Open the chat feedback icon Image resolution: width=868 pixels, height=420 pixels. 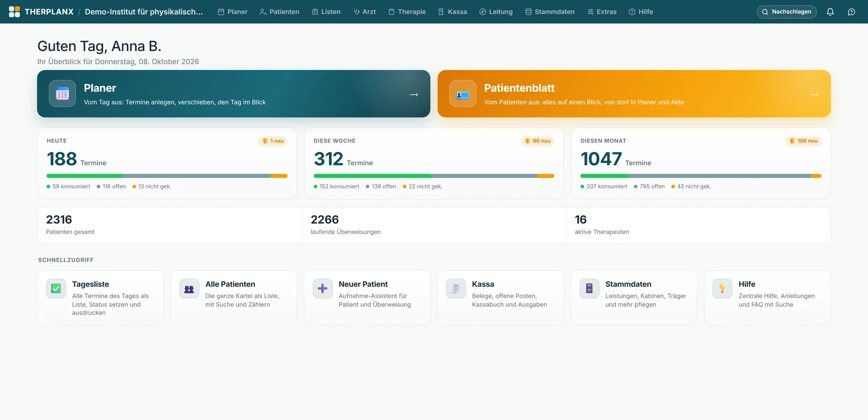[x=852, y=12]
